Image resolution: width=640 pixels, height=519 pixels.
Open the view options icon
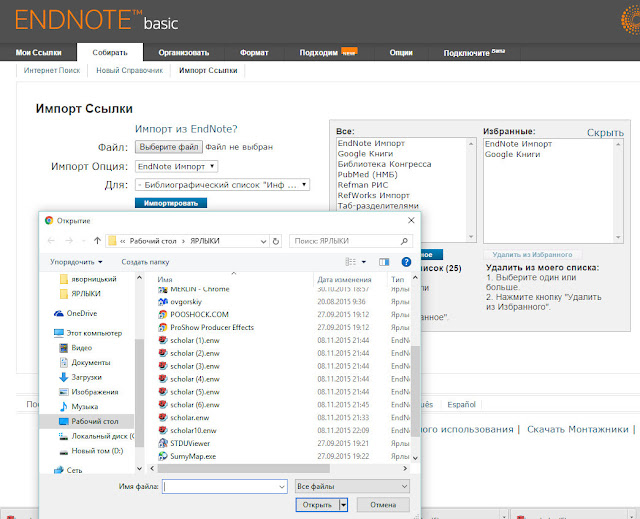point(351,262)
